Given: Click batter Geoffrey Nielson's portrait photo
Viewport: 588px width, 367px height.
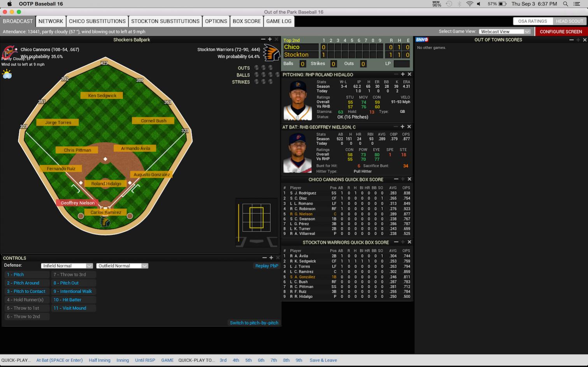Looking at the screenshot, I should point(298,153).
